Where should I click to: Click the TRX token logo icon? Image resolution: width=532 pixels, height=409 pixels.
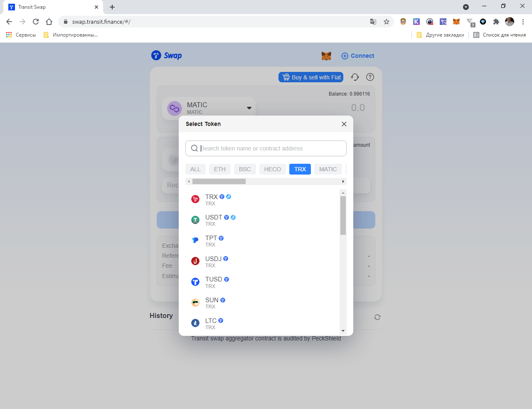(x=195, y=200)
